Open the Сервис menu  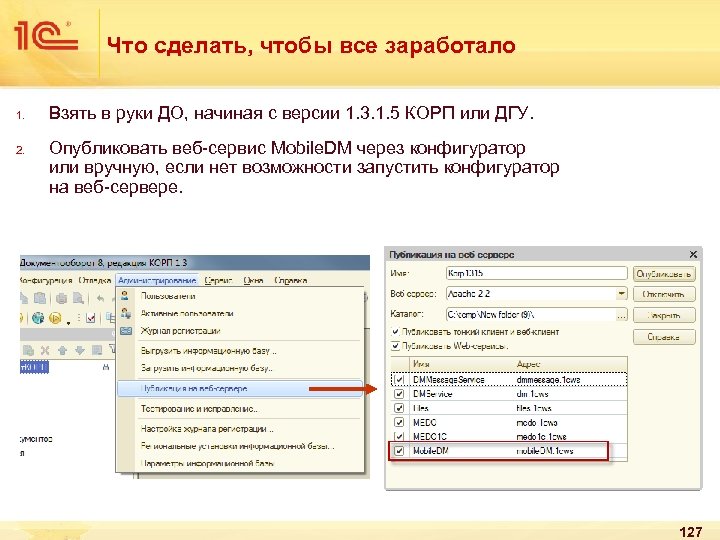point(219,280)
